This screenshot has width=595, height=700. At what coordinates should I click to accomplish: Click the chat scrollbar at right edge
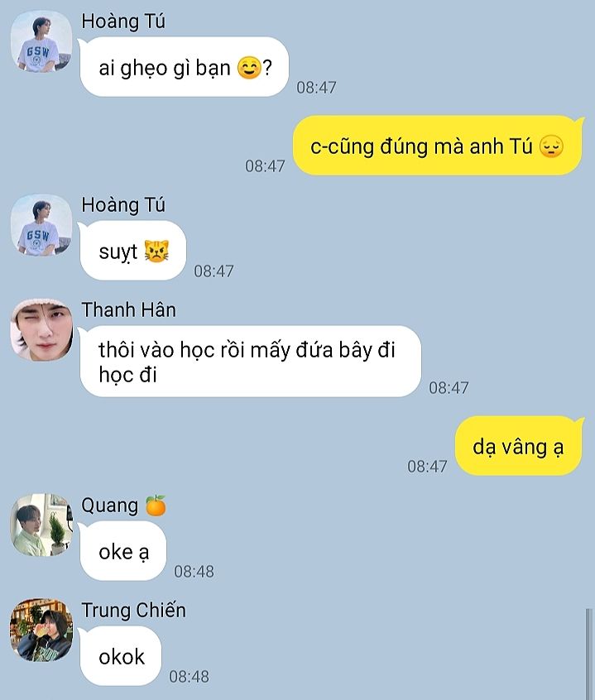589,654
